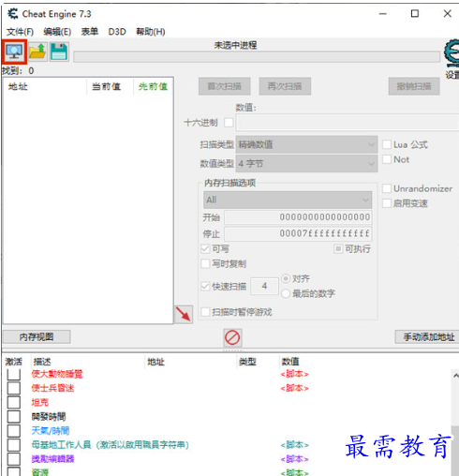The height and width of the screenshot is (476, 459).
Task: Activate the 天氣/時間 entry checkbox
Action: point(14,431)
